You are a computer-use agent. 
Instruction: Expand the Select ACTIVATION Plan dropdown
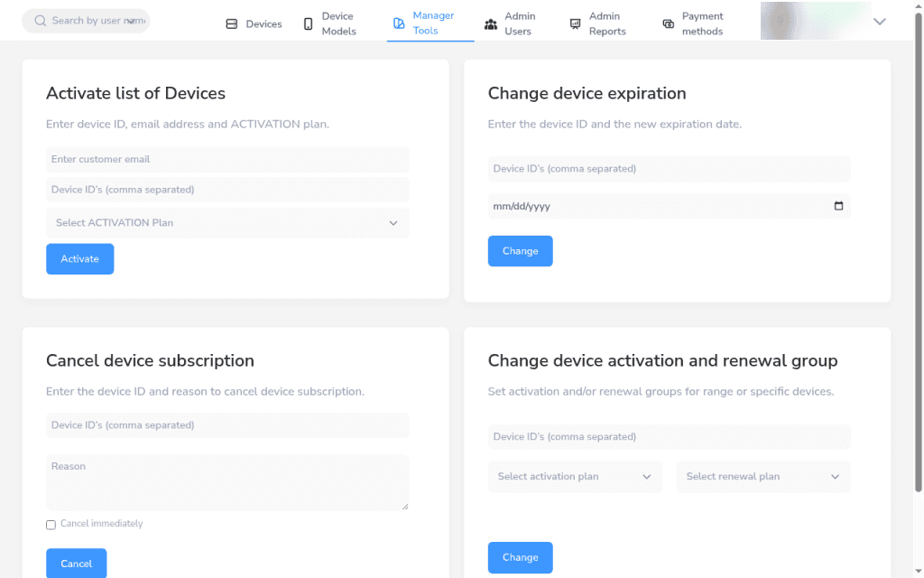click(227, 223)
